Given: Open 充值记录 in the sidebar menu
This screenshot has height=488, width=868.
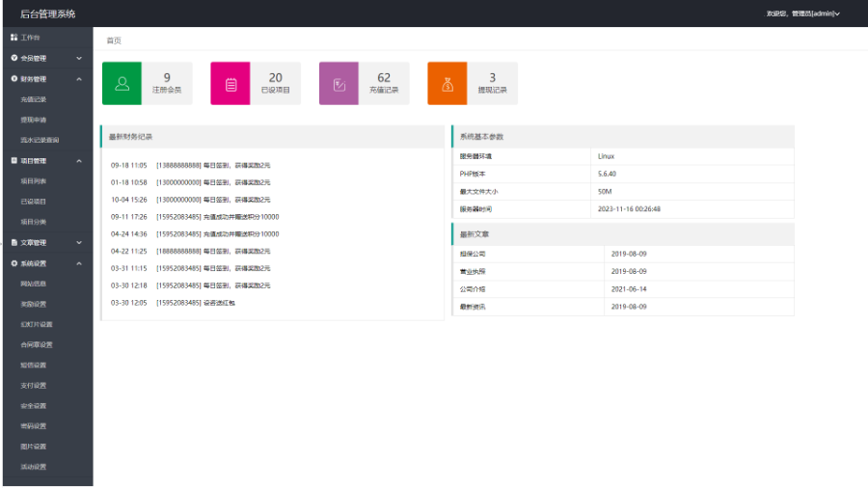Looking at the screenshot, I should tap(33, 99).
